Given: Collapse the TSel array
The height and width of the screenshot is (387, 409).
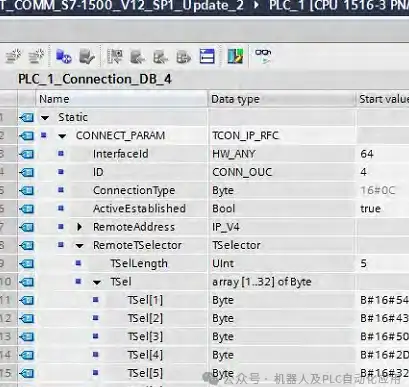Looking at the screenshot, I should (x=97, y=283).
